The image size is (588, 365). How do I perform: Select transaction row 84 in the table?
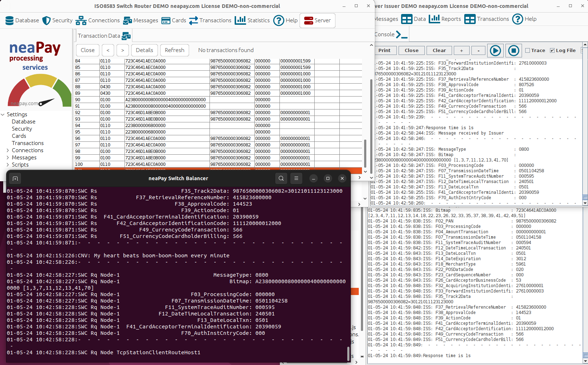pos(218,61)
